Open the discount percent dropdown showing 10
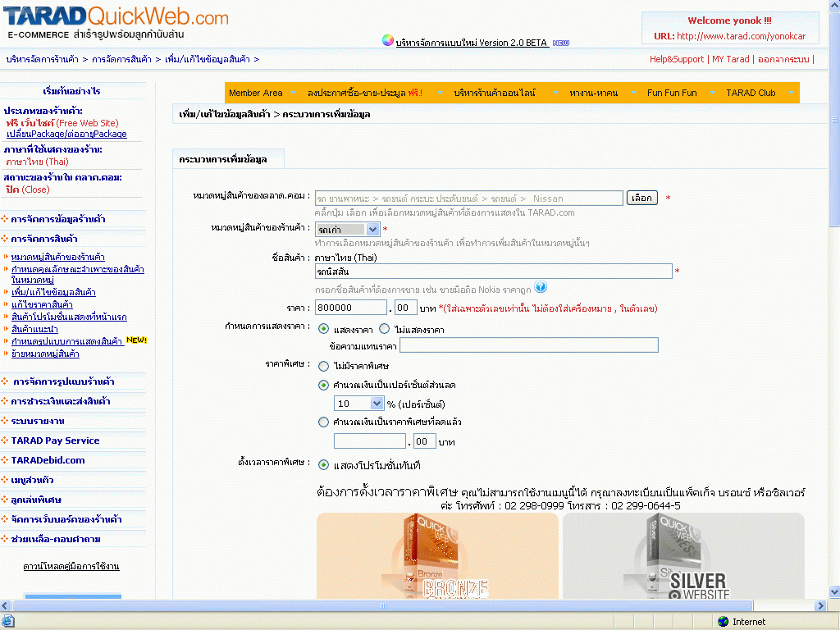The image size is (840, 630). tap(359, 404)
